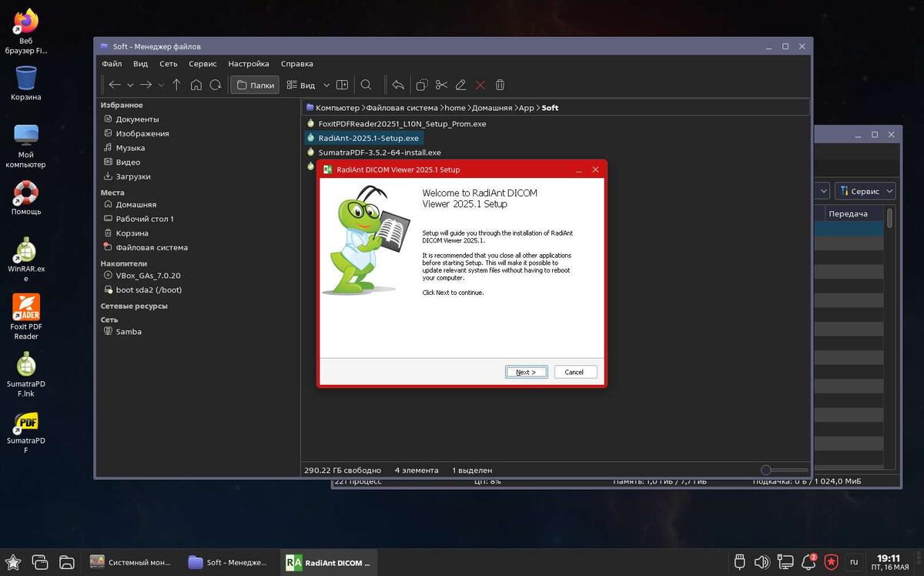Open the Корзина desktop icon
The width and height of the screenshot is (924, 576).
click(26, 83)
